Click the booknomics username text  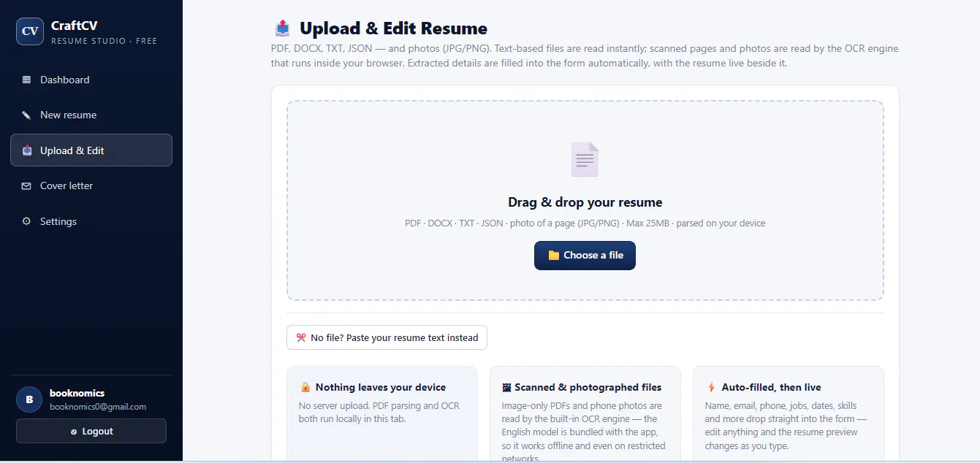tap(77, 393)
